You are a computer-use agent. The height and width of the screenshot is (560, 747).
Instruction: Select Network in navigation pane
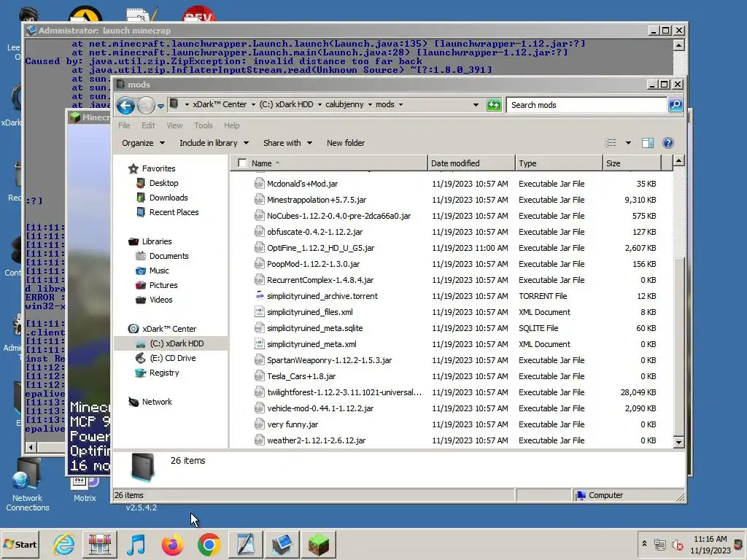[x=157, y=402]
